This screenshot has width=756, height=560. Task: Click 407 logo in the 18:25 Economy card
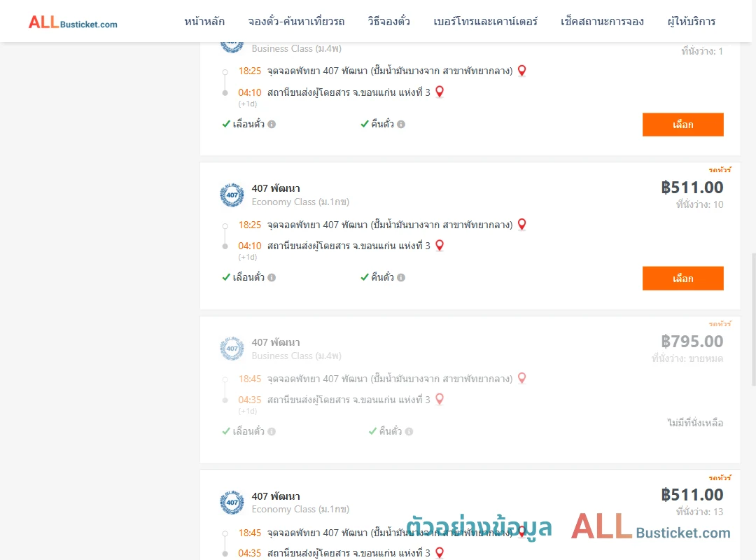[x=232, y=195]
